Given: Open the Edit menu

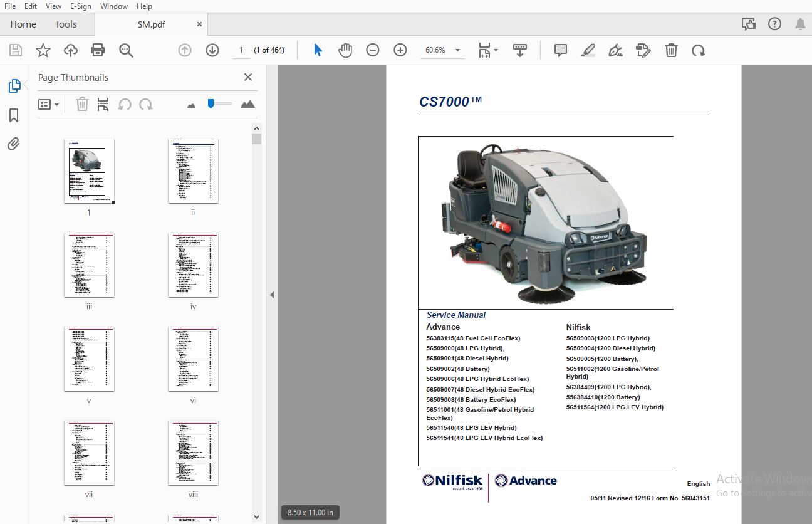Looking at the screenshot, I should click(x=31, y=6).
